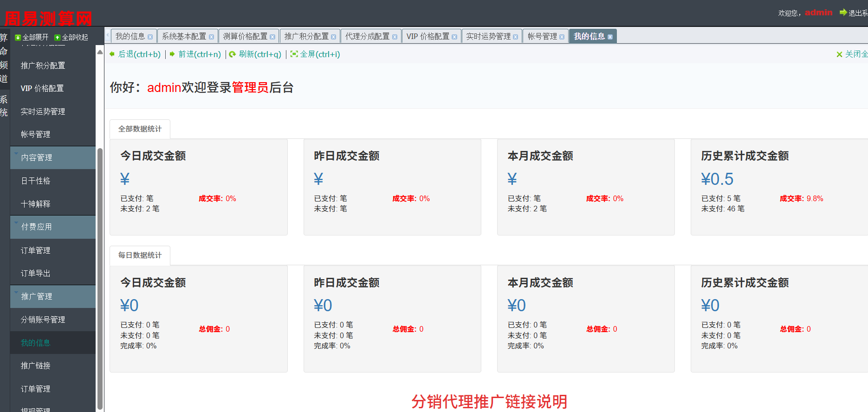Close the 帐号管理 tab
Image resolution: width=868 pixels, height=412 pixels.
[x=562, y=37]
